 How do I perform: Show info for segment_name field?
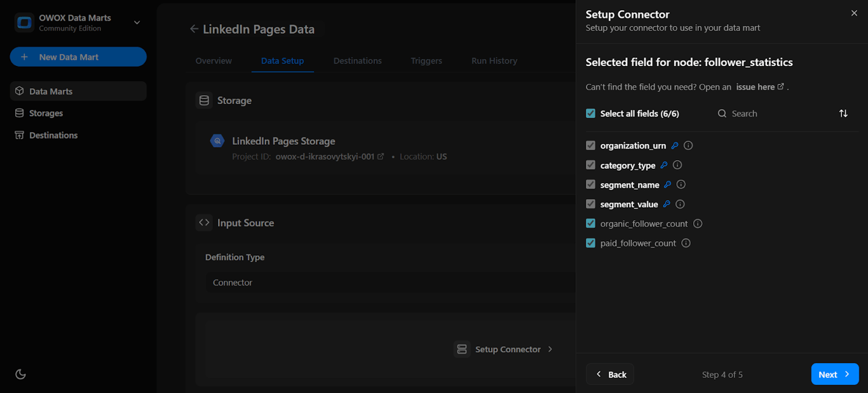[681, 185]
